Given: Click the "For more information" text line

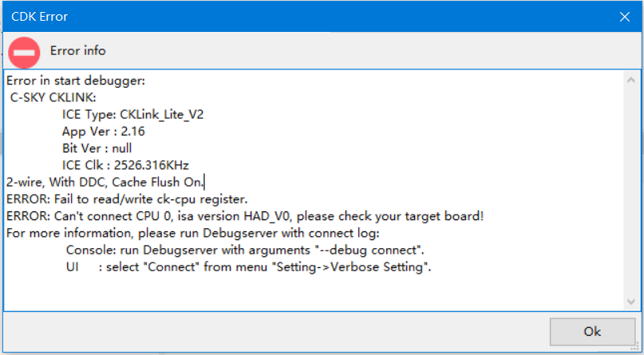Looking at the screenshot, I should 192,233.
